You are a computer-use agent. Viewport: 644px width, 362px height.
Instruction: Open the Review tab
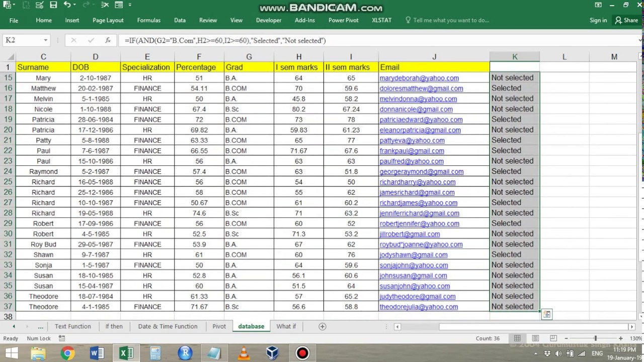208,20
